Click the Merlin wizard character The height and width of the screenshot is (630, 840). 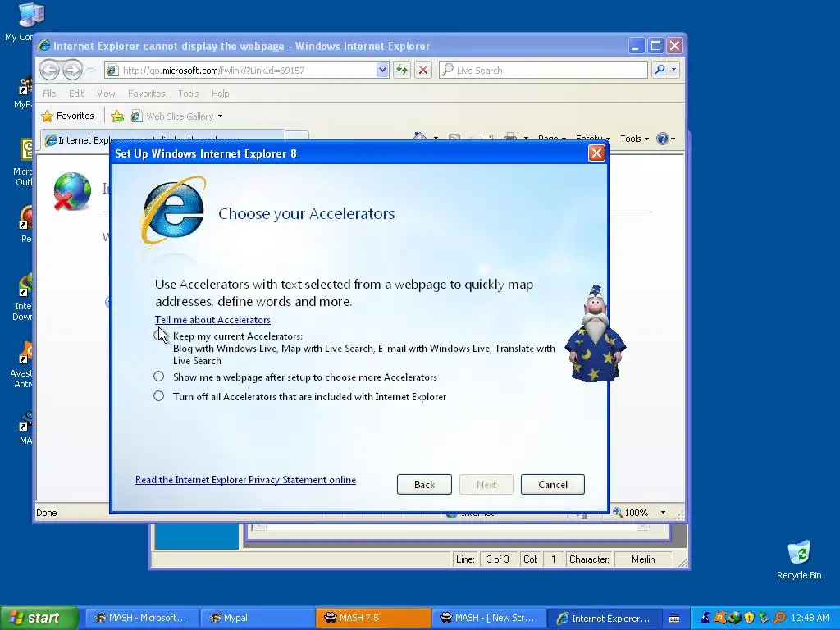pyautogui.click(x=596, y=334)
